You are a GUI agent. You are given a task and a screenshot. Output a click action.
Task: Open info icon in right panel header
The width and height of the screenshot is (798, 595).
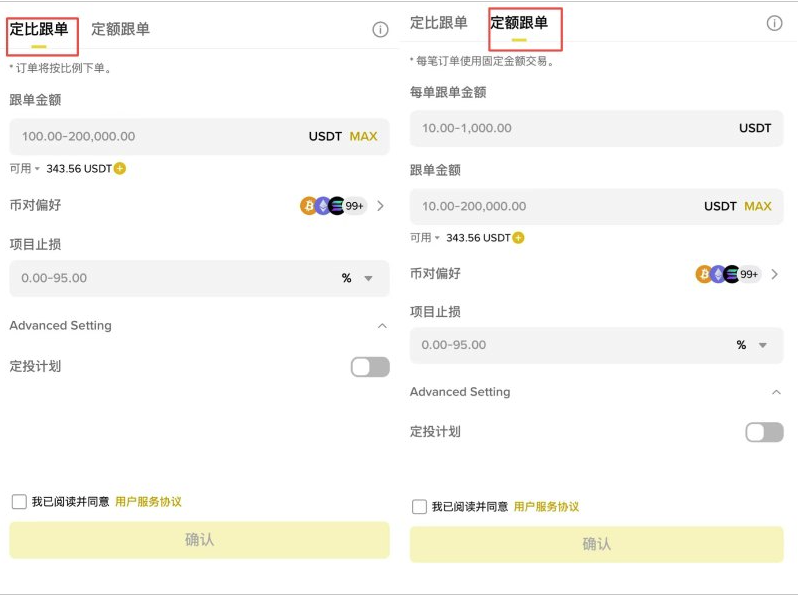pyautogui.click(x=774, y=23)
